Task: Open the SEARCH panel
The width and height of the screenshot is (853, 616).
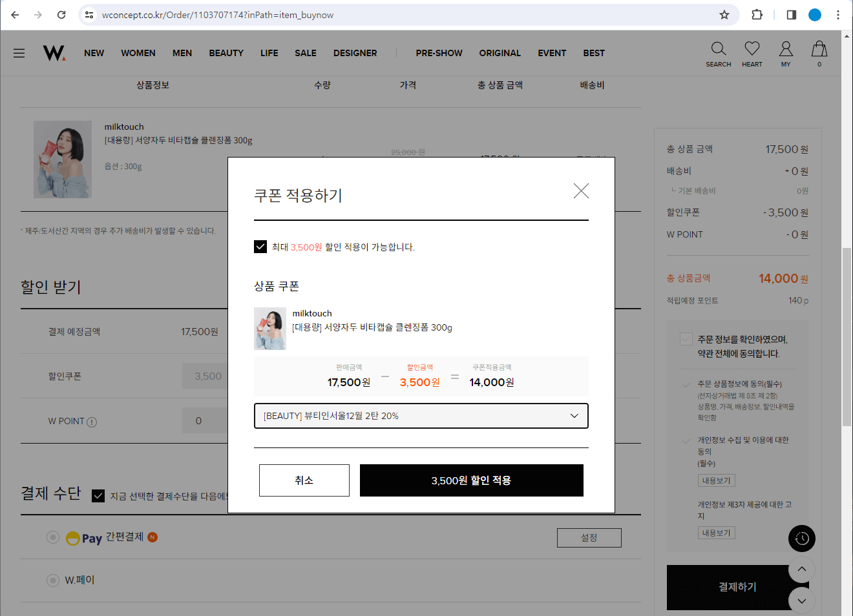Action: (x=719, y=54)
